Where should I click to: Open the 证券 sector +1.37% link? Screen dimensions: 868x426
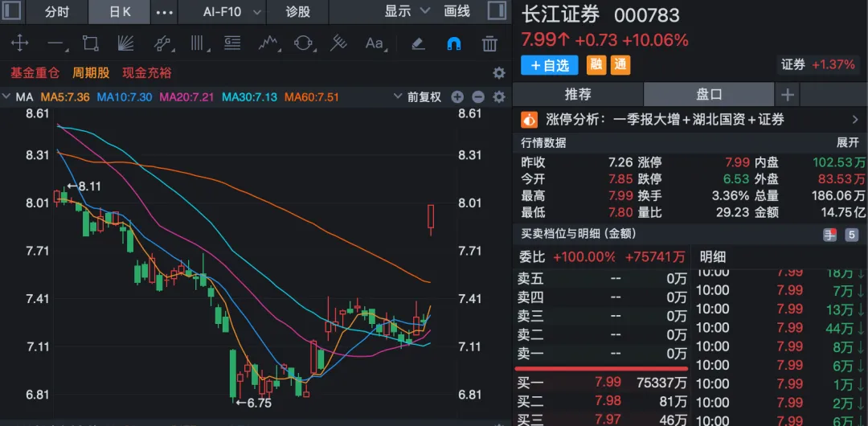(x=817, y=65)
